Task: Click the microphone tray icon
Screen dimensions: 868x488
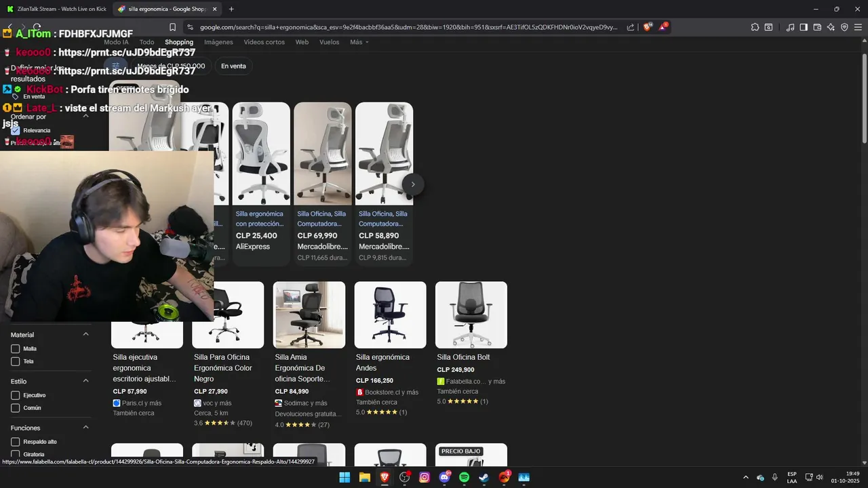Action: [x=775, y=477]
